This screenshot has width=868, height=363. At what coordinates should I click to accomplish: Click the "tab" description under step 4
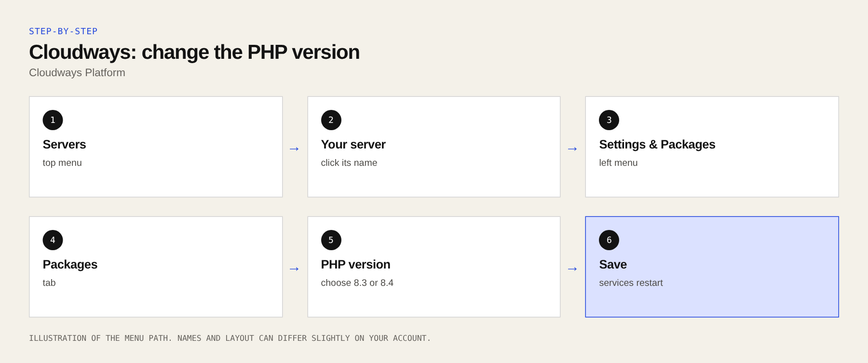(49, 283)
